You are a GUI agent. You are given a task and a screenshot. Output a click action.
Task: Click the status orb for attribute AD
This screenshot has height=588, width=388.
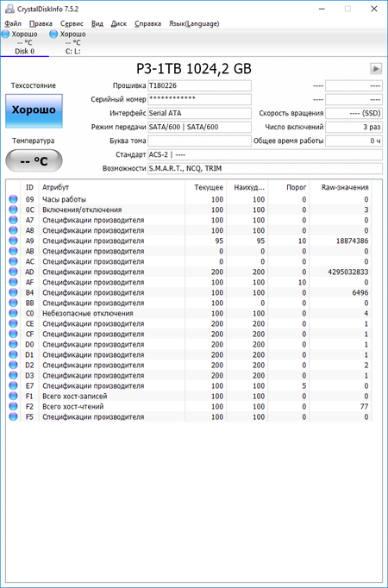pos(13,272)
